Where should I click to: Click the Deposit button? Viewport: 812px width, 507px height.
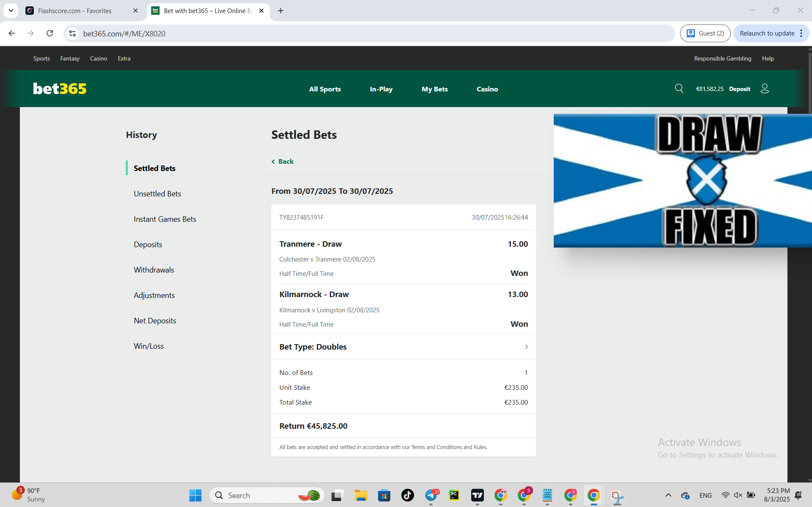point(740,89)
